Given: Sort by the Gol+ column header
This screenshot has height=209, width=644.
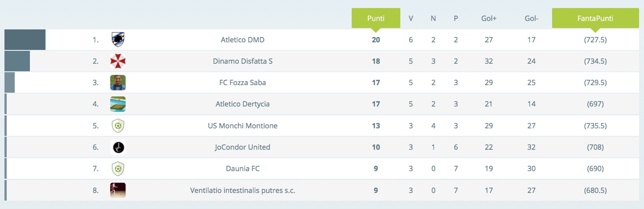Looking at the screenshot, I should pyautogui.click(x=489, y=19).
